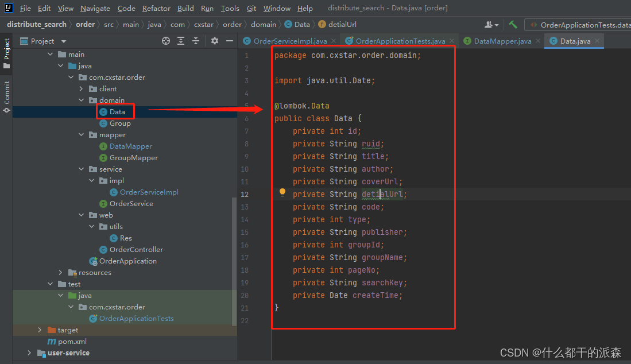Viewport: 631px width, 364px height.
Task: Switch to the OrderServiceImpl.java tab
Action: pyautogui.click(x=290, y=41)
